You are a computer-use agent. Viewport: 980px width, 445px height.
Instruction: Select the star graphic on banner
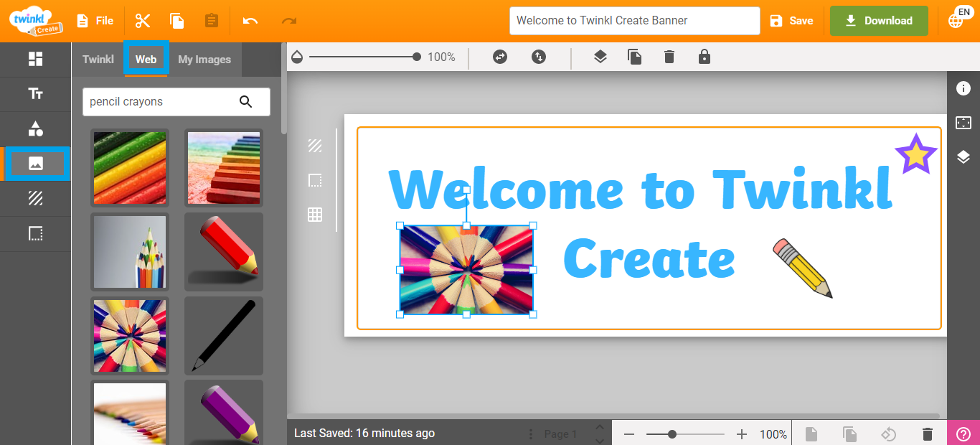pos(916,154)
